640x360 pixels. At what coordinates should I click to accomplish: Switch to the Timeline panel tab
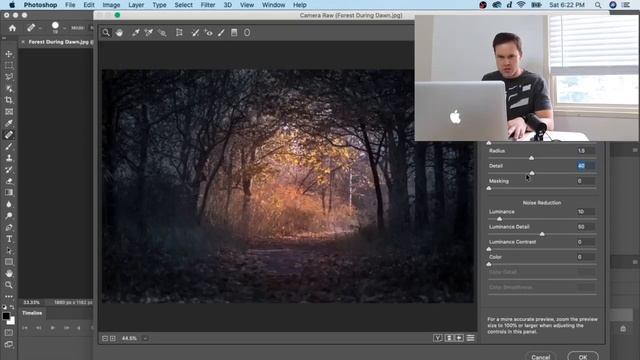tap(32, 313)
